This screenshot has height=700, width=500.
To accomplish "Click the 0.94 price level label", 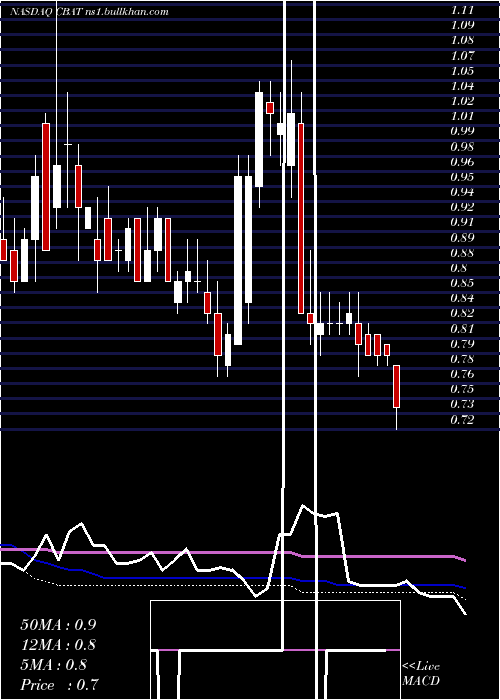I will tap(462, 192).
